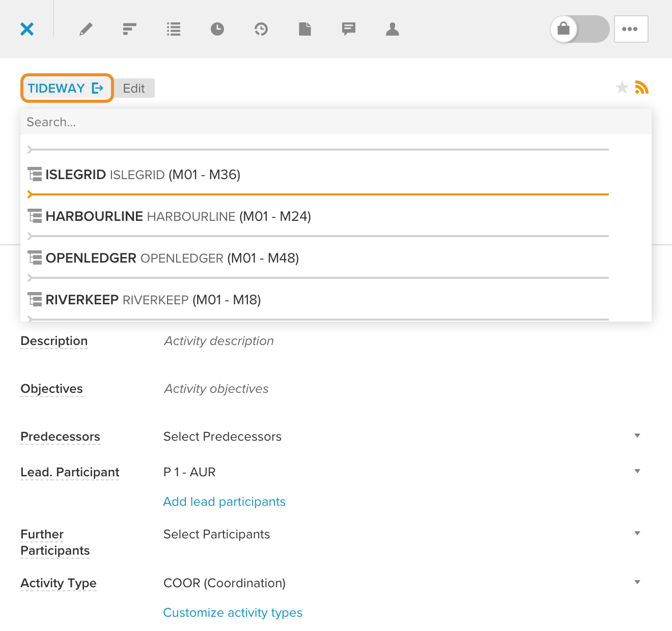The image size is (672, 631).
Task: Click the Edit button
Action: 134,88
